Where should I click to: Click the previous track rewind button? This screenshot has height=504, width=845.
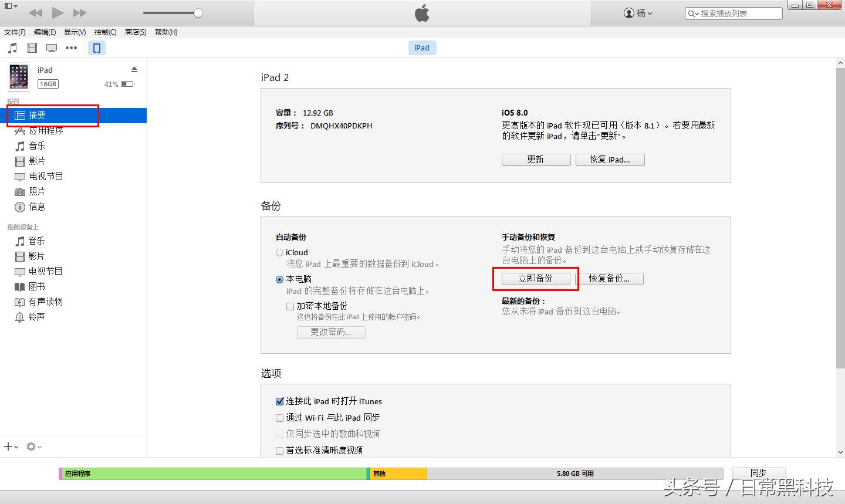click(x=35, y=13)
